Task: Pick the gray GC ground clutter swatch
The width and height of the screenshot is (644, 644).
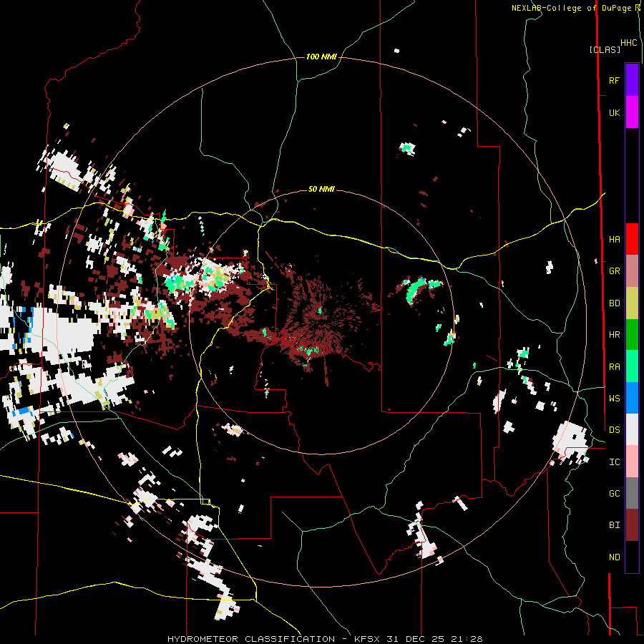Action: pos(632,493)
